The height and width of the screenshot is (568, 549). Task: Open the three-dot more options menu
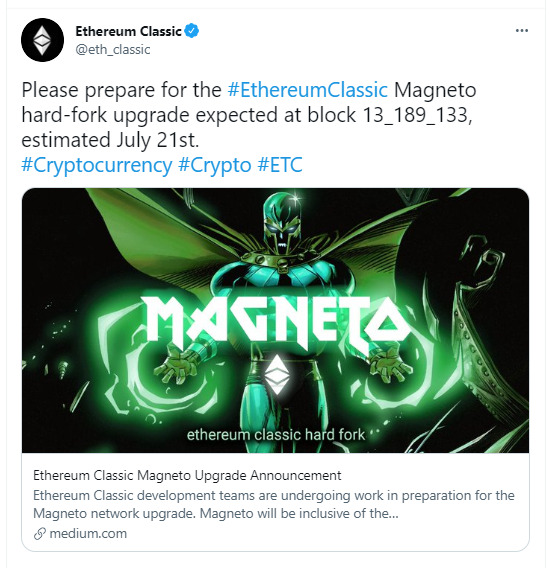[x=521, y=31]
